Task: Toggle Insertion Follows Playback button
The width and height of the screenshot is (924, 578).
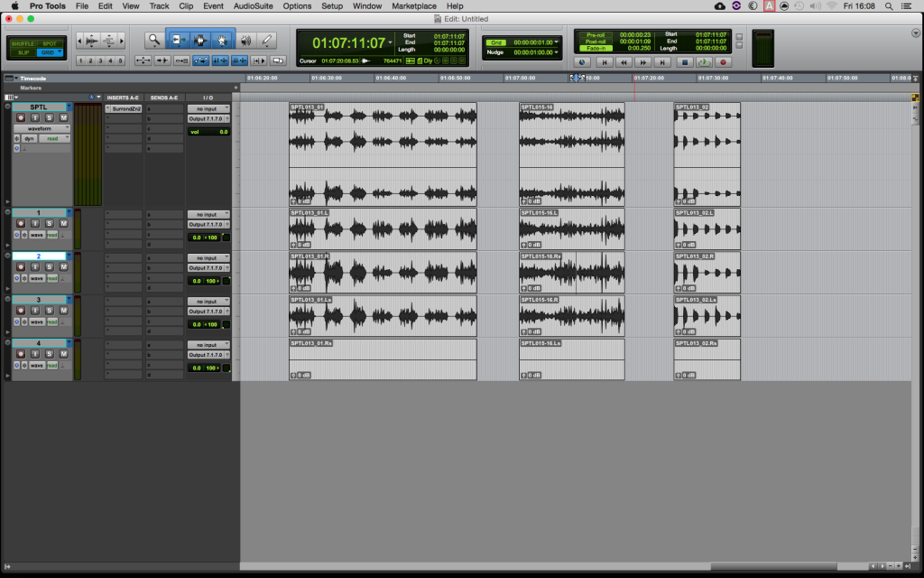Action: pyautogui.click(x=259, y=61)
